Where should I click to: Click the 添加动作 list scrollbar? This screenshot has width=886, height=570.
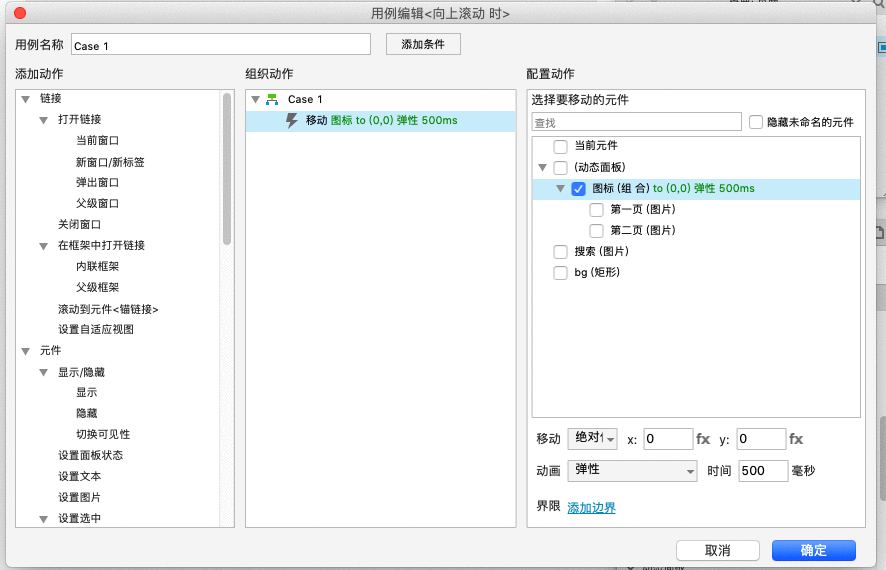[x=227, y=168]
